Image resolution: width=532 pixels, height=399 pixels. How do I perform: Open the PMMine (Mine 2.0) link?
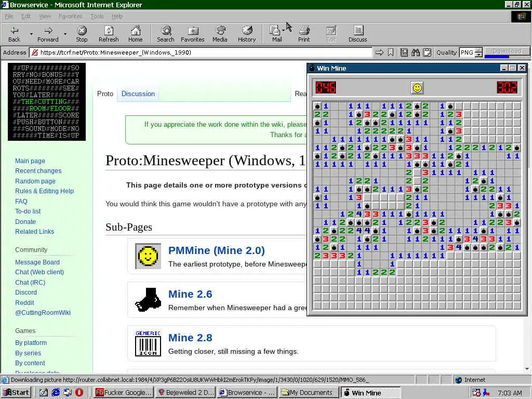(x=217, y=250)
